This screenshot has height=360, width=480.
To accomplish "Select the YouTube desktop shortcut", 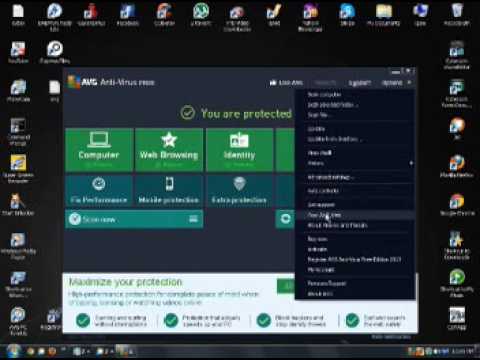I will pyautogui.click(x=18, y=52).
